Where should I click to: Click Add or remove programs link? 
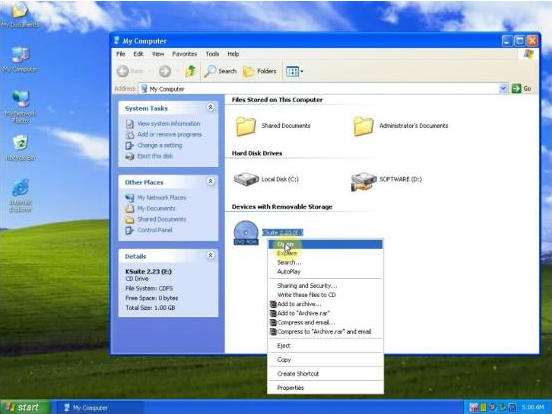click(169, 134)
